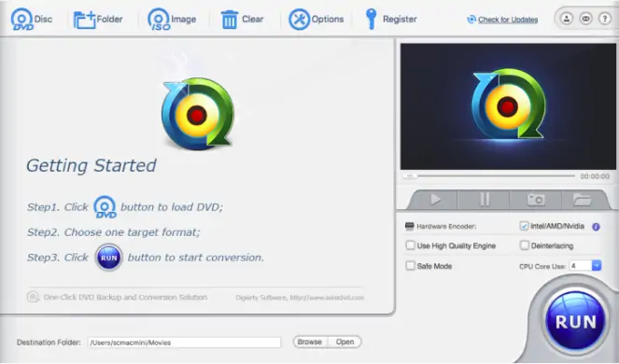Click the Register key icon
Image resolution: width=619 pixels, height=364 pixels.
point(371,20)
